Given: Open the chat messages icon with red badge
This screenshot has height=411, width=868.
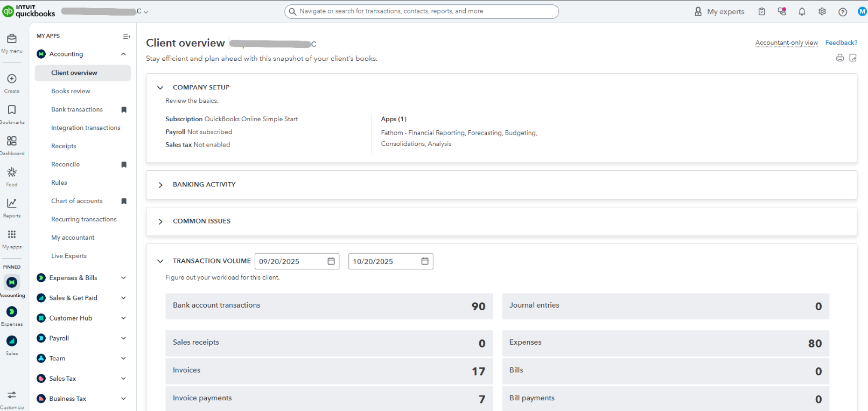Looking at the screenshot, I should click(x=782, y=11).
